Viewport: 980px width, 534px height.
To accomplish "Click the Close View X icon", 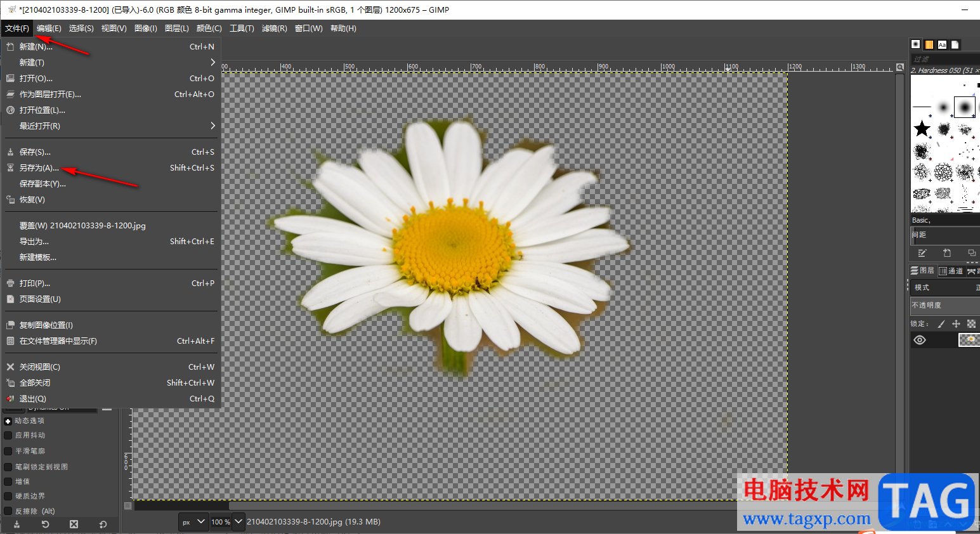I will point(10,367).
